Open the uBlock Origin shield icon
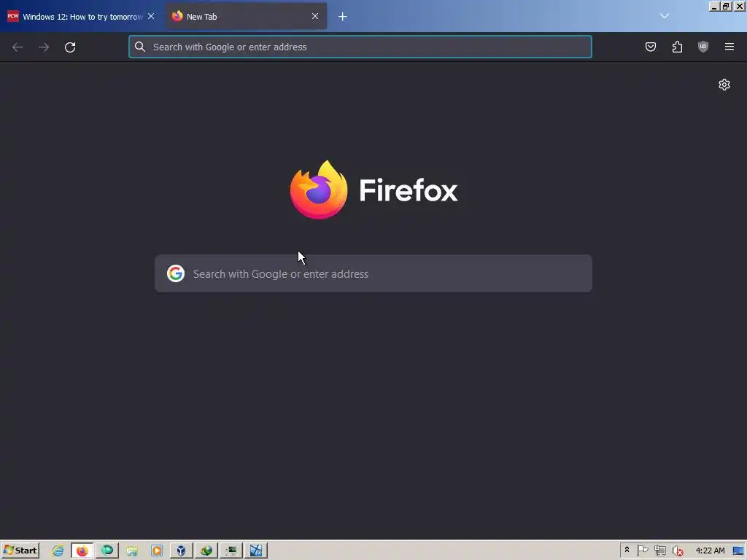Viewport: 747px width, 560px height. [703, 47]
